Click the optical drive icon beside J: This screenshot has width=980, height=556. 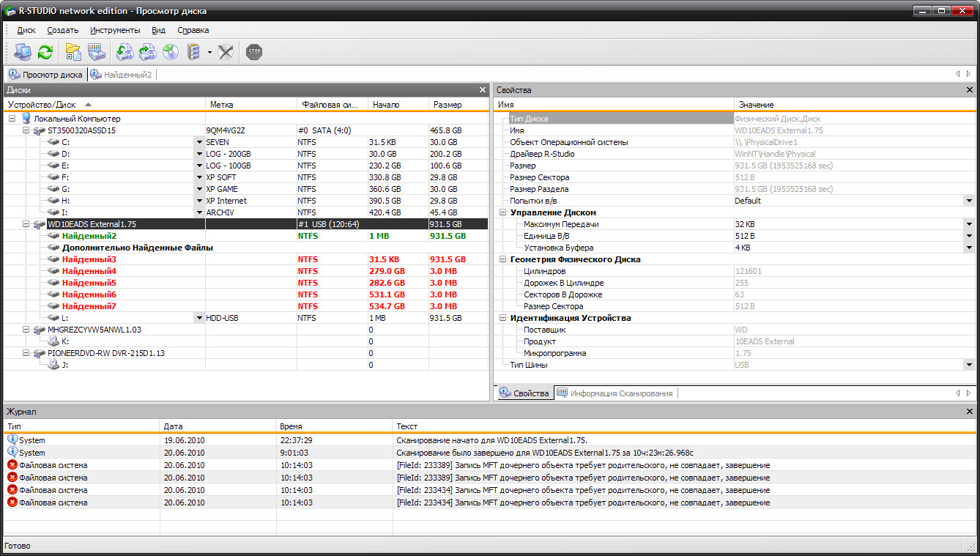point(53,365)
